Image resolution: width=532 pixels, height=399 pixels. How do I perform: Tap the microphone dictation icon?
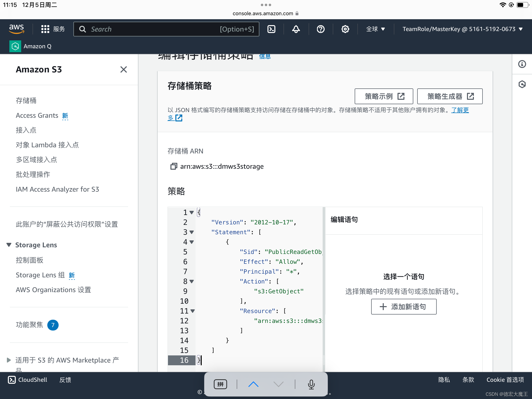tap(311, 384)
